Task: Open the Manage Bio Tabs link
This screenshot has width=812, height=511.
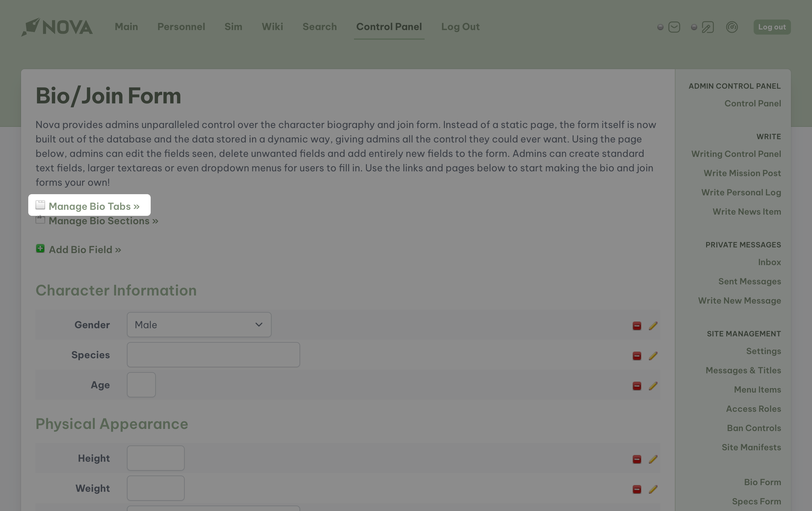Action: (94, 206)
